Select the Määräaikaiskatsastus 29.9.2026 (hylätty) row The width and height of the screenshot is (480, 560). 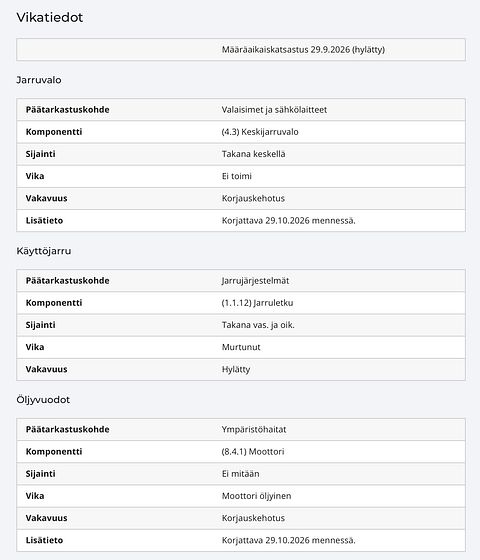point(241,50)
